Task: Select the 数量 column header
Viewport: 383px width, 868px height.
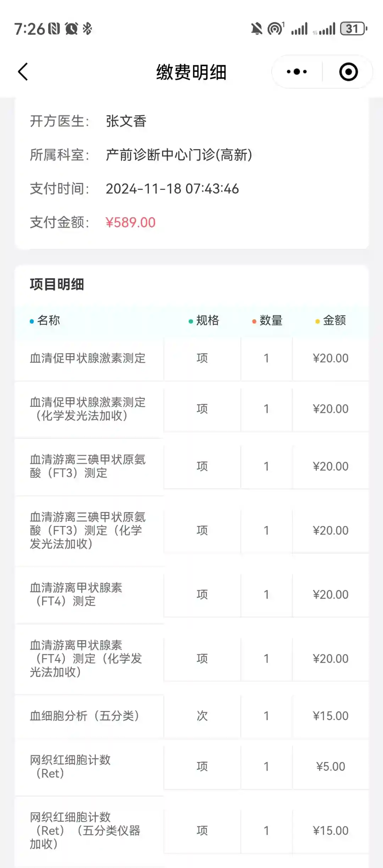Action: click(271, 320)
